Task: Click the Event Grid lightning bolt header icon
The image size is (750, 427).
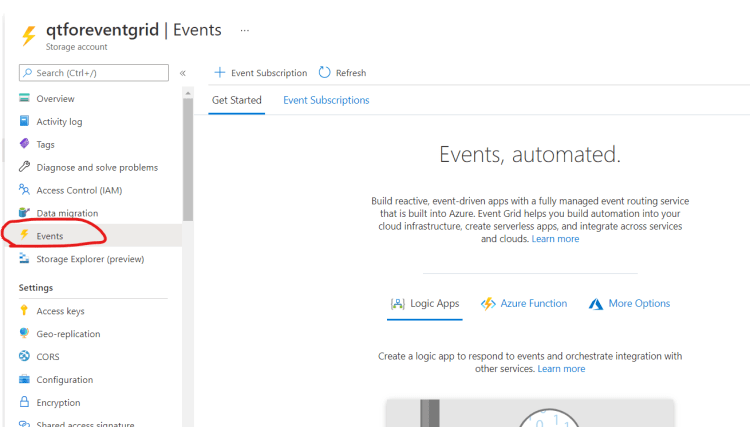Action: tap(29, 36)
